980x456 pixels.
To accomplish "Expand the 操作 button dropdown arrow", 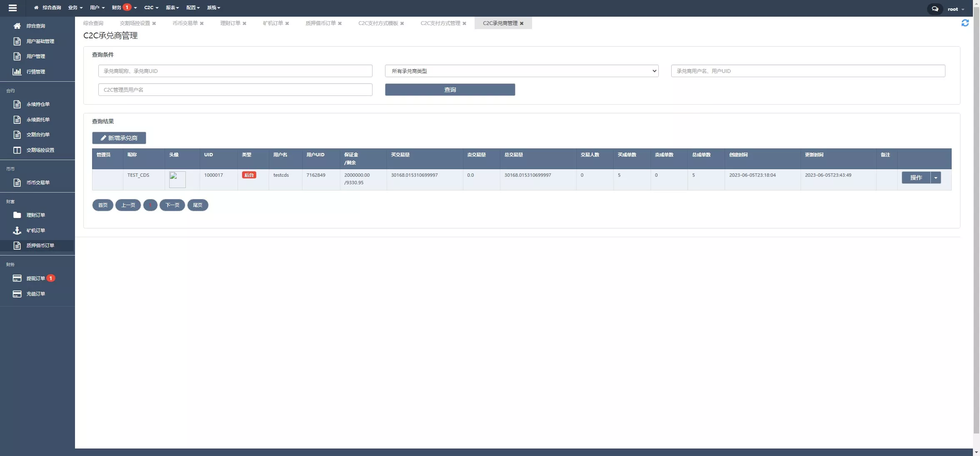I will point(936,178).
